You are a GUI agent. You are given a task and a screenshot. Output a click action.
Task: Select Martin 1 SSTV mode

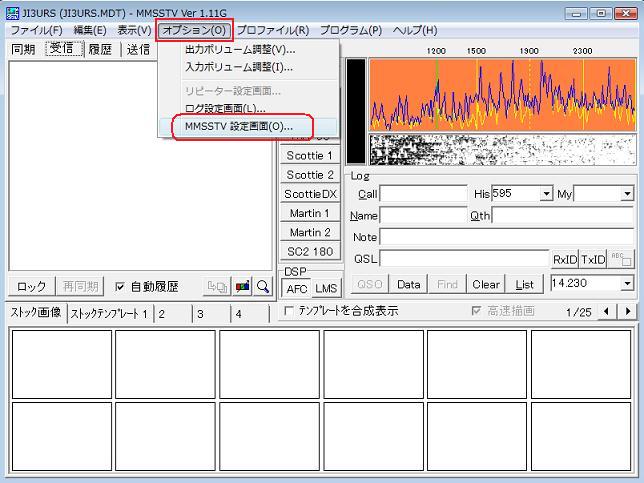310,213
